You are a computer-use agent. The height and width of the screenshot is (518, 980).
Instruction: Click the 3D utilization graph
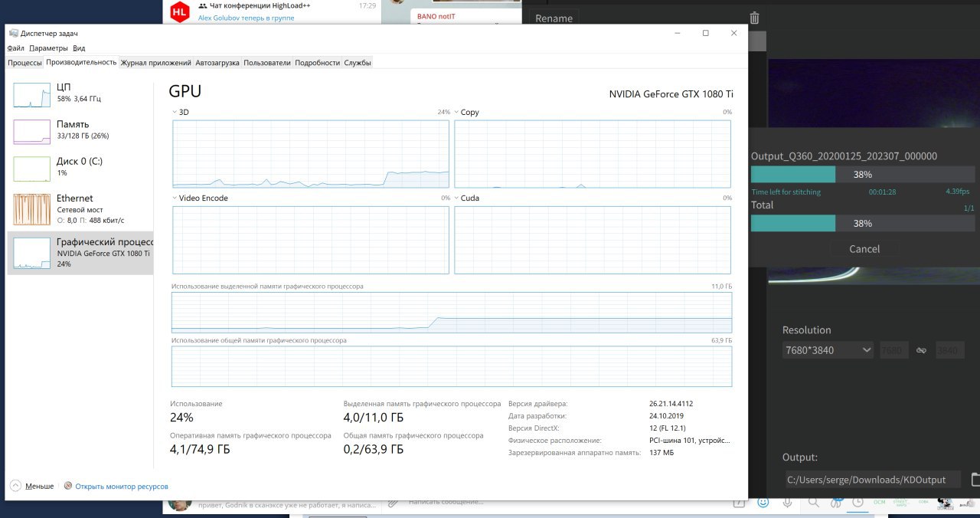(311, 154)
